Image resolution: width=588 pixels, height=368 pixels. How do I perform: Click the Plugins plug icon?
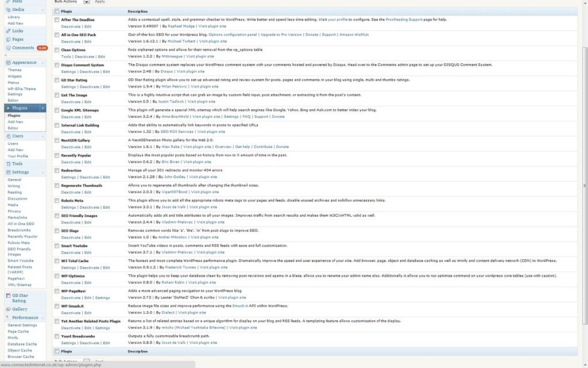8,108
